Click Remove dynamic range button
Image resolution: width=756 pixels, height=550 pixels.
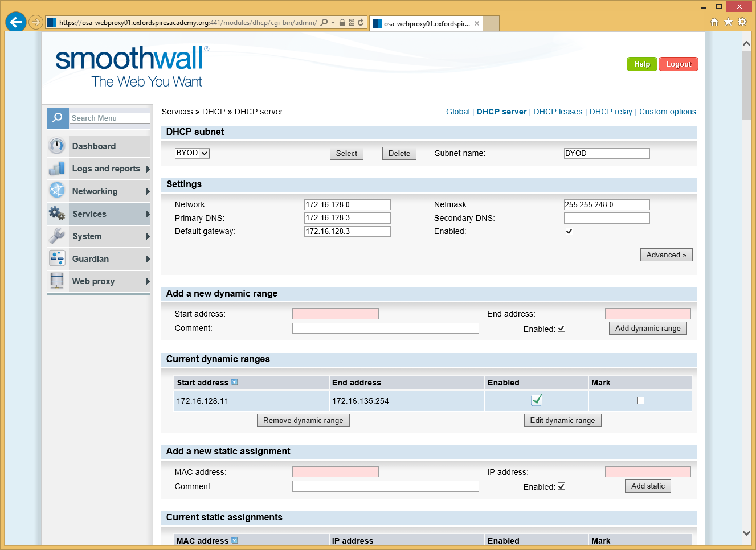pyautogui.click(x=303, y=420)
